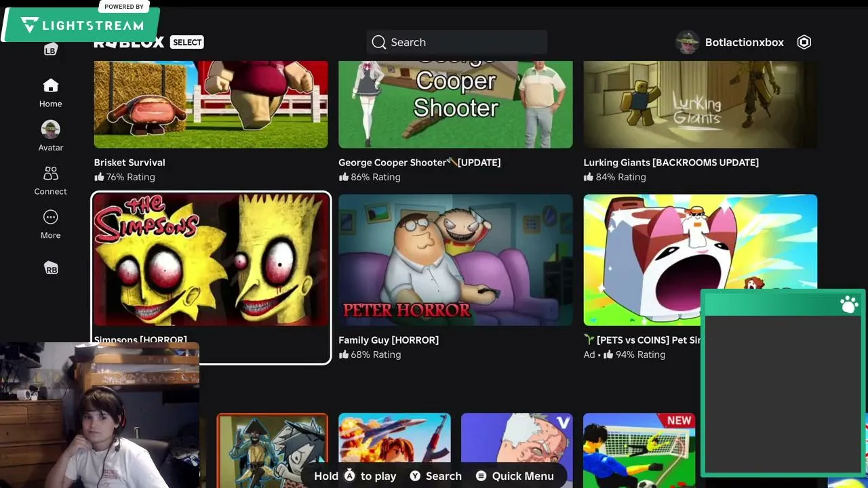Viewport: 868px width, 488px height.
Task: Click the 76% Rating text
Action: point(131,177)
